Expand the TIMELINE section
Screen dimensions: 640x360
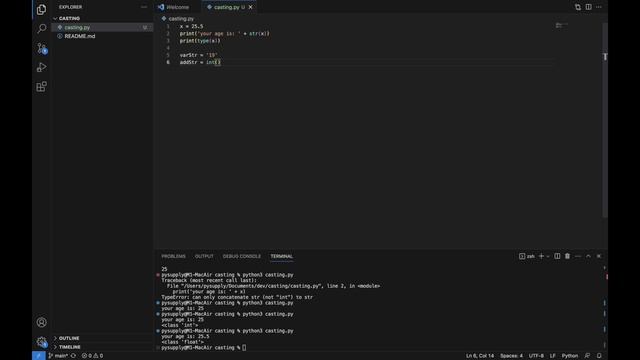(x=69, y=347)
